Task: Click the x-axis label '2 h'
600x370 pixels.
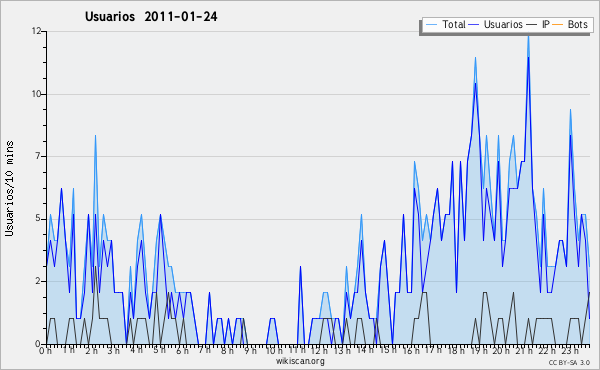Action: pos(91,350)
